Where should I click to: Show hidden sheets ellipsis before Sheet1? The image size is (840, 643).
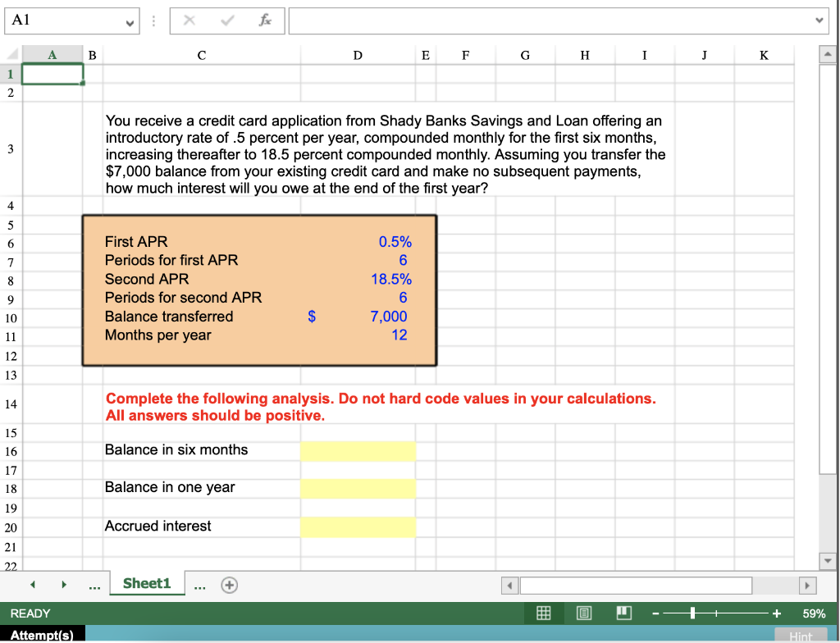click(94, 586)
